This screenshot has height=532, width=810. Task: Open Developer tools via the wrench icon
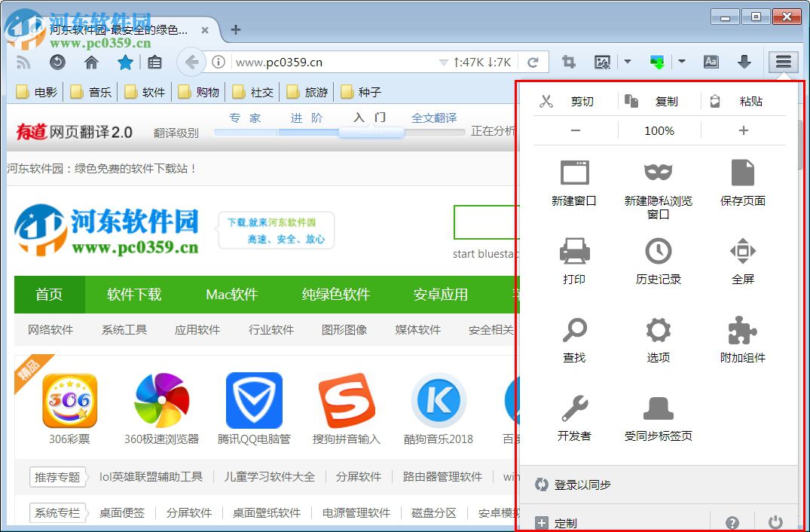coord(574,408)
